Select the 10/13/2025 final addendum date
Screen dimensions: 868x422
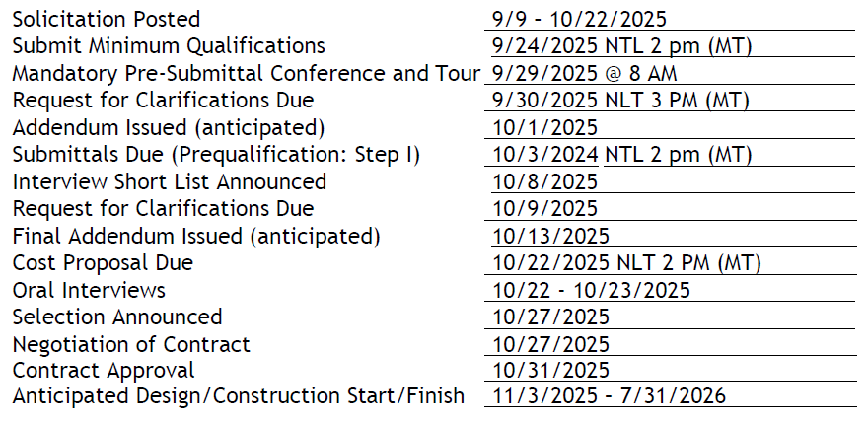click(x=550, y=237)
